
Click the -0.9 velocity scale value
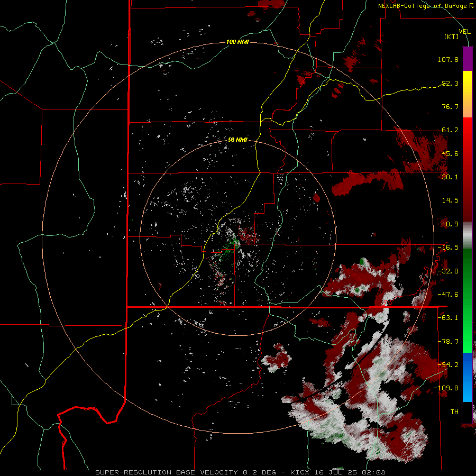[450, 224]
